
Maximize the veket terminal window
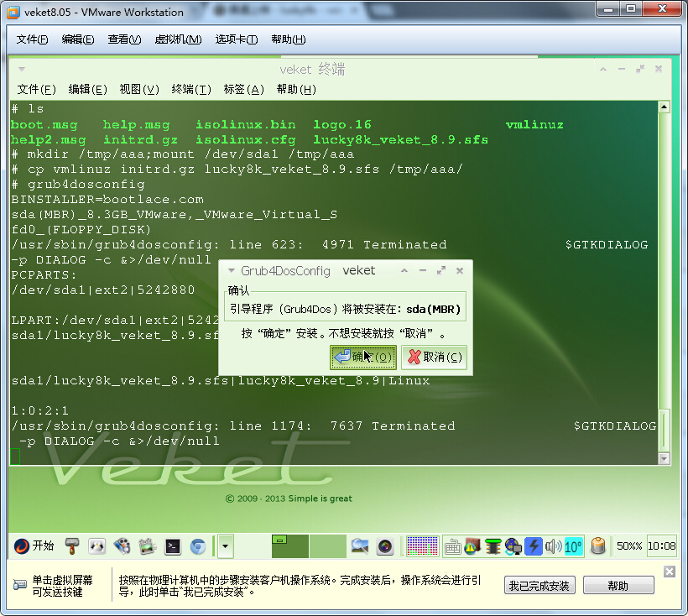tap(640, 69)
